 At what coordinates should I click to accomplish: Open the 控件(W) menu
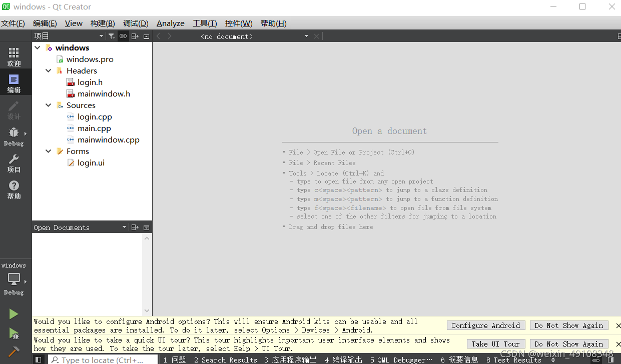tap(239, 23)
